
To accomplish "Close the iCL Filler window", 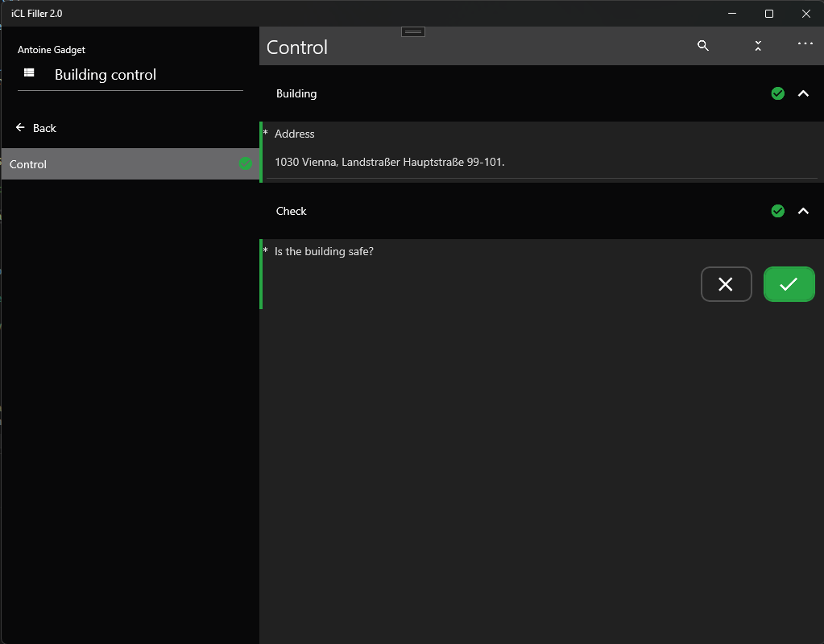I will [805, 14].
